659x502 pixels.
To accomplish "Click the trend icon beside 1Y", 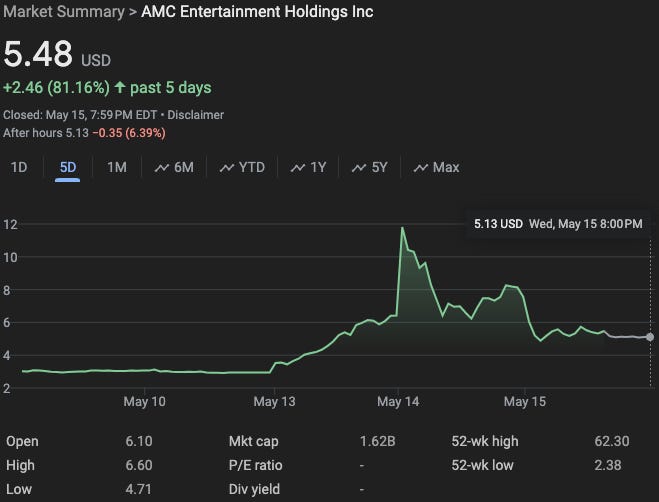I will pyautogui.click(x=298, y=168).
